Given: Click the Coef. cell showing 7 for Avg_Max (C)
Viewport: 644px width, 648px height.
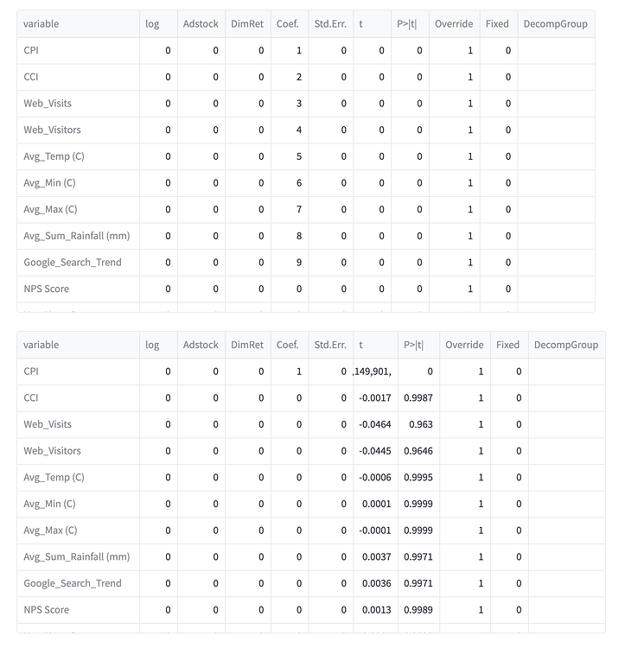Looking at the screenshot, I should coord(290,210).
